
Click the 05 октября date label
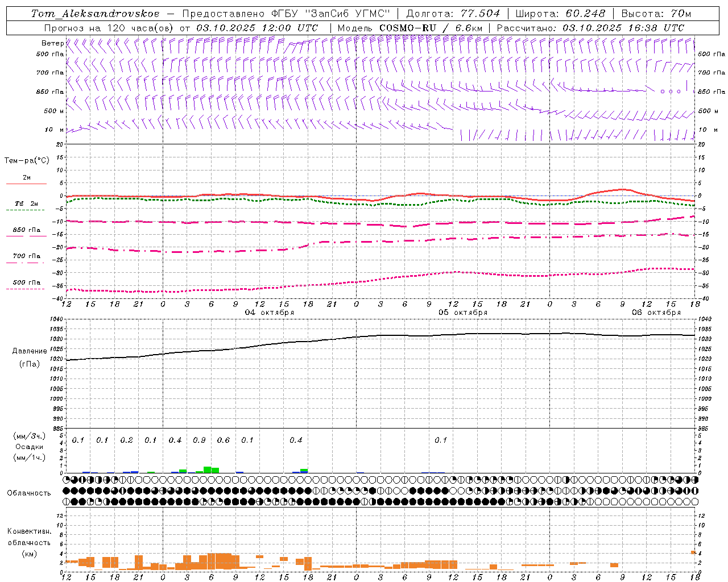point(463,313)
